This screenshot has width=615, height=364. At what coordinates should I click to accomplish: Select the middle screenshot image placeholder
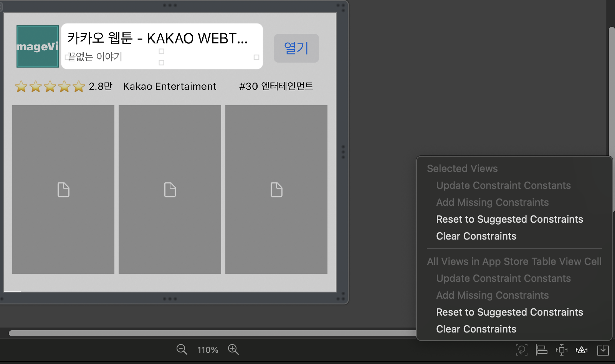tap(170, 189)
